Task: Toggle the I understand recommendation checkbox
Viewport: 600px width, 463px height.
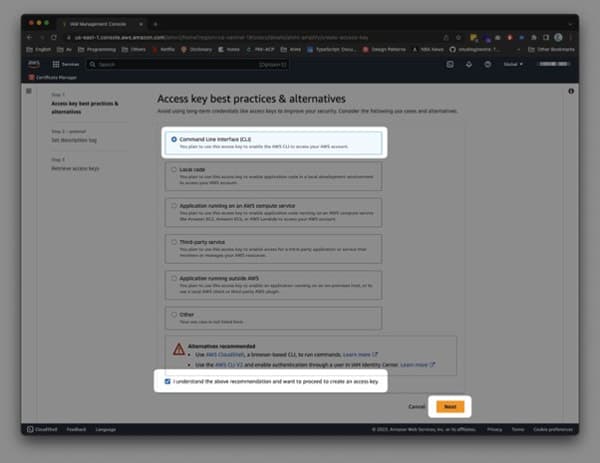Action: pyautogui.click(x=168, y=381)
